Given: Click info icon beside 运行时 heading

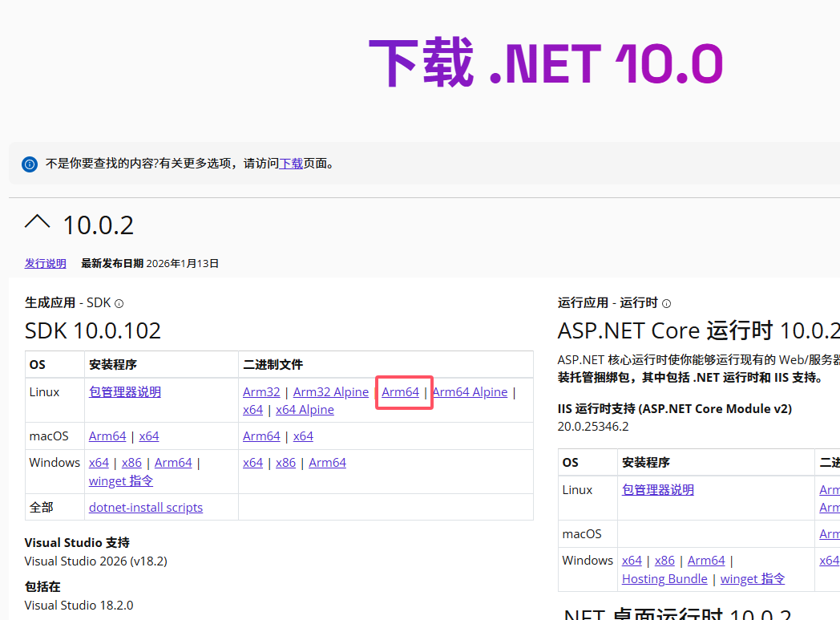Looking at the screenshot, I should pos(666,303).
